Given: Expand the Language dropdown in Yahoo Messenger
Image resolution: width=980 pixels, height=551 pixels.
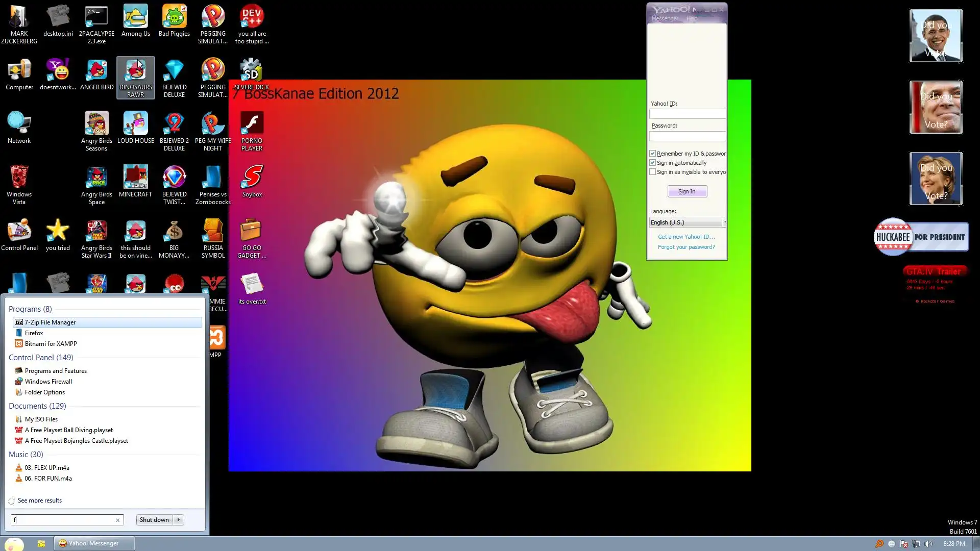Looking at the screenshot, I should (724, 222).
